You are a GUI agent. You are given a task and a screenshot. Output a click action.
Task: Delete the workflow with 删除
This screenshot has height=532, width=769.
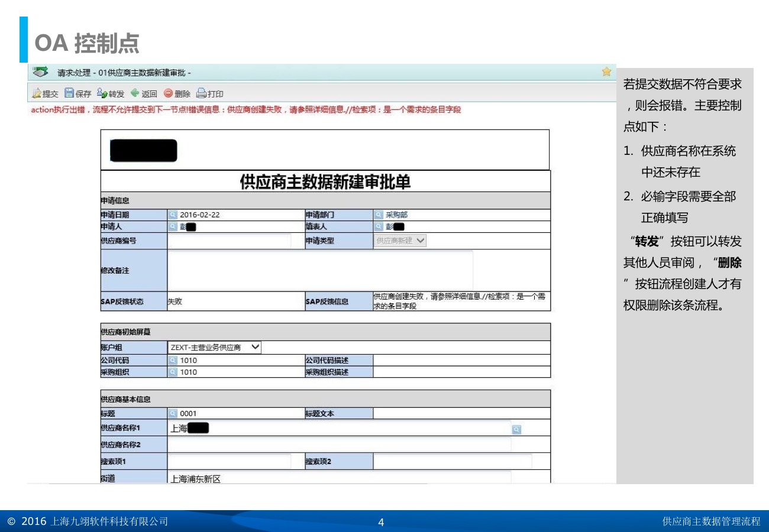tap(177, 93)
